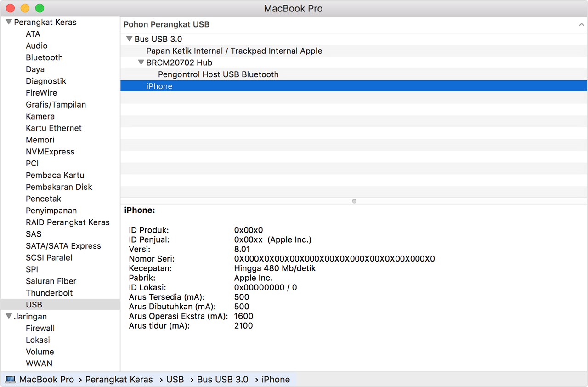Select WWAN under Jaringan
Viewport: 588px width, 387px height.
[x=39, y=364]
